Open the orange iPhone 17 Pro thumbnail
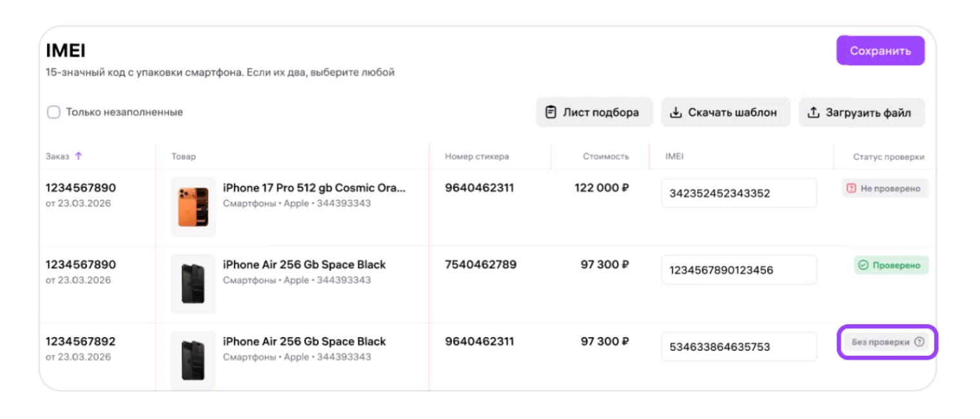Screen dimensions: 980x419 193,206
